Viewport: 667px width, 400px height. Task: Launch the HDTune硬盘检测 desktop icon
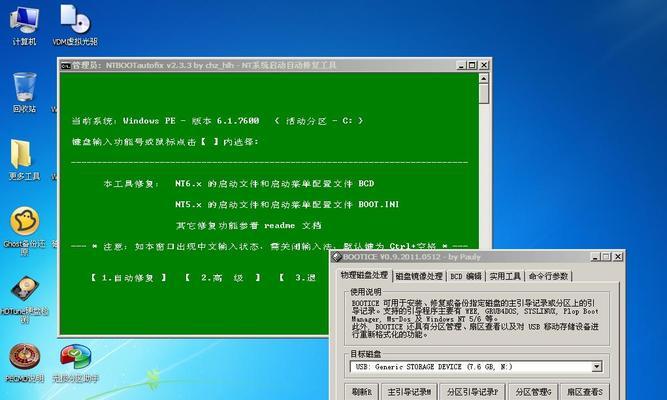click(24, 299)
